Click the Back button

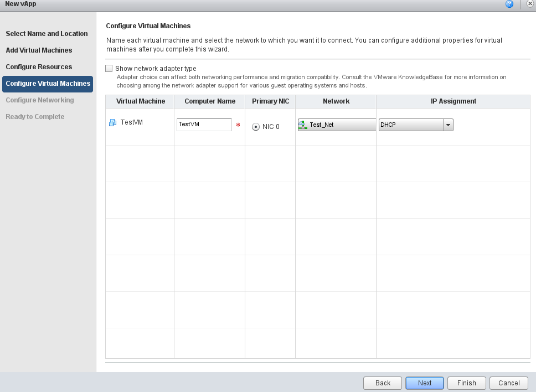tap(383, 383)
